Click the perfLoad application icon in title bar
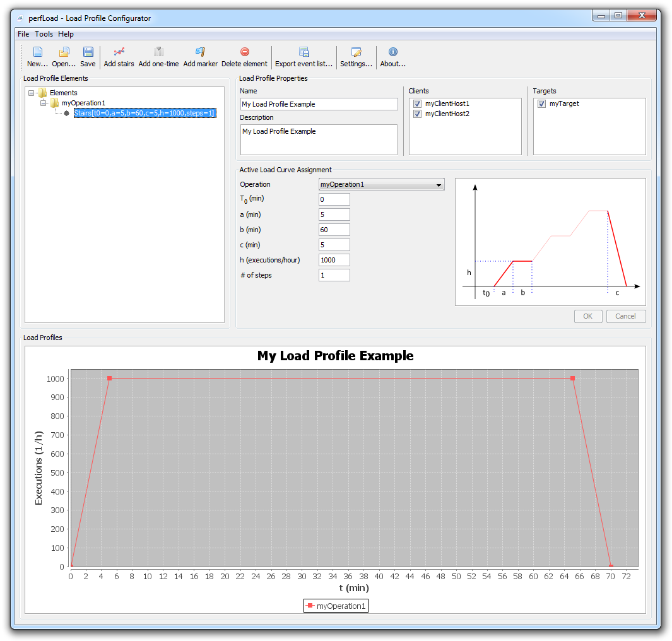Viewport: 672px width, 641px height. (x=20, y=18)
